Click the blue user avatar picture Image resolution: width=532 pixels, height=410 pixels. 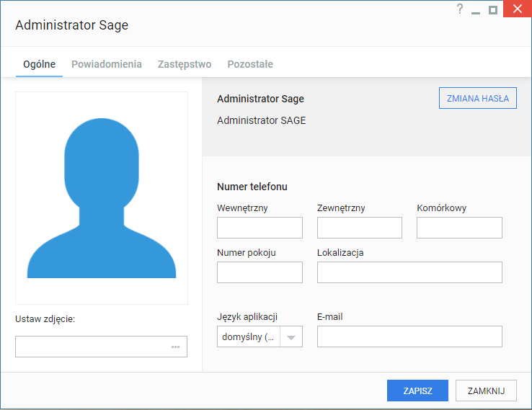pyautogui.click(x=102, y=198)
